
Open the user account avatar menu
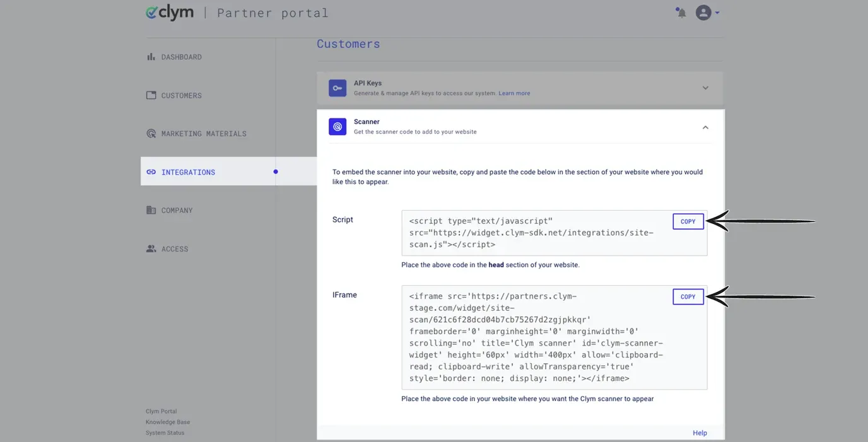coord(707,13)
